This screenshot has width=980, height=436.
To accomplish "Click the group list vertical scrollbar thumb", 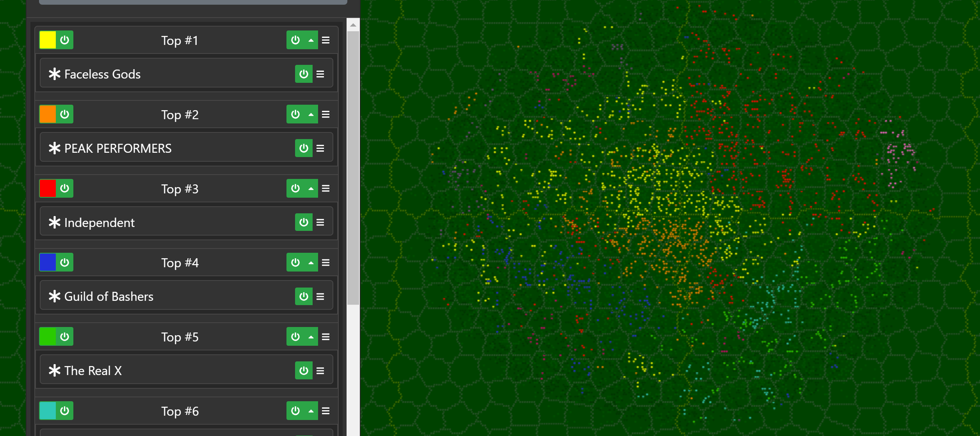I will (x=353, y=168).
